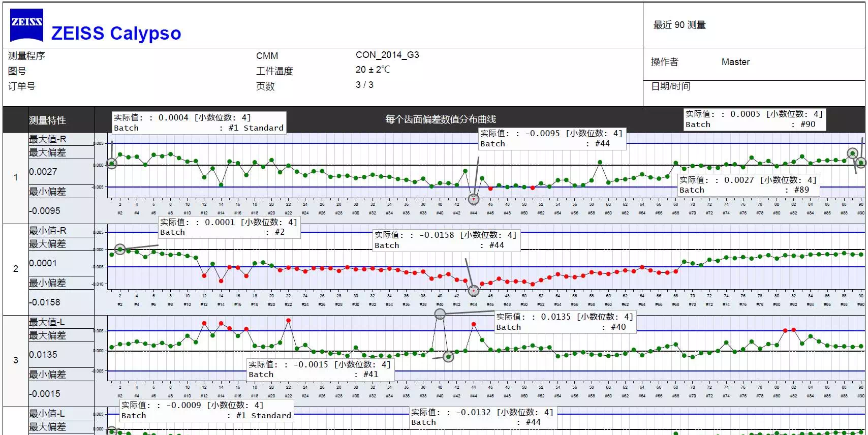This screenshot has height=435, width=868.
Task: Select the 最大值-R row label
Action: pos(47,139)
